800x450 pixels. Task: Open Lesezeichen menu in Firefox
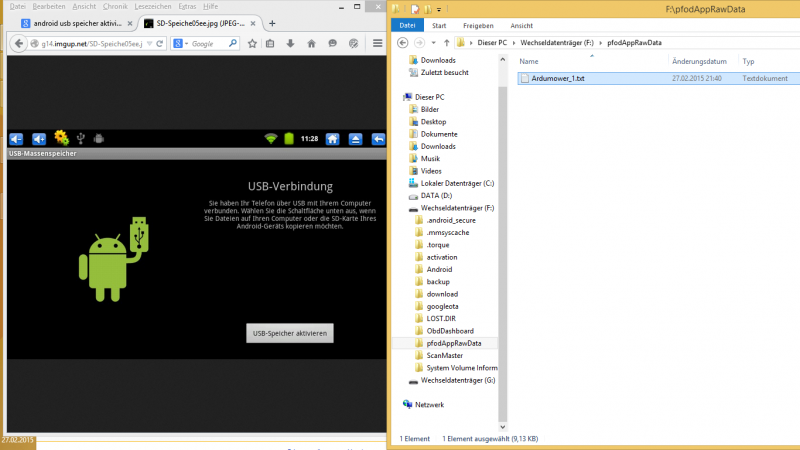pos(153,6)
